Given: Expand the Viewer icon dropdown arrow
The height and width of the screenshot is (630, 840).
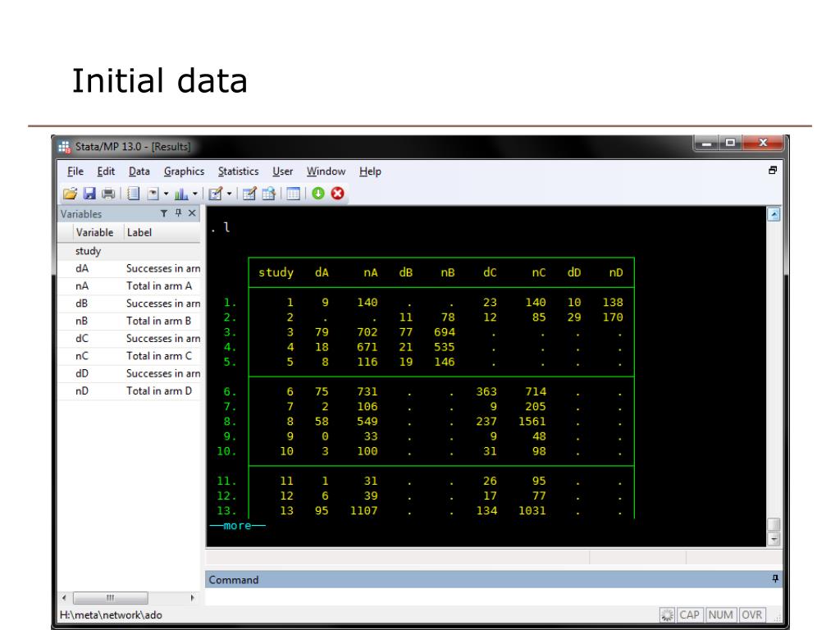Looking at the screenshot, I should (166, 194).
